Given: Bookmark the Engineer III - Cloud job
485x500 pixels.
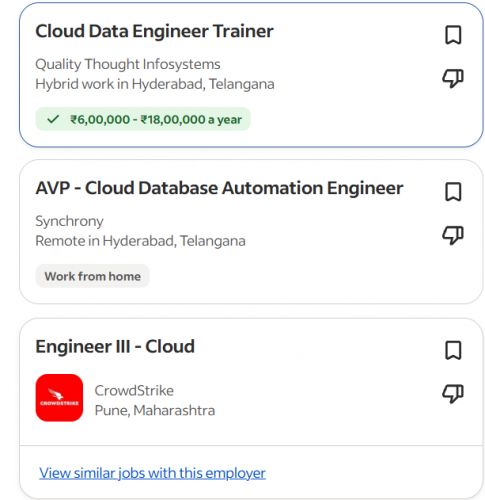Looking at the screenshot, I should [x=453, y=350].
